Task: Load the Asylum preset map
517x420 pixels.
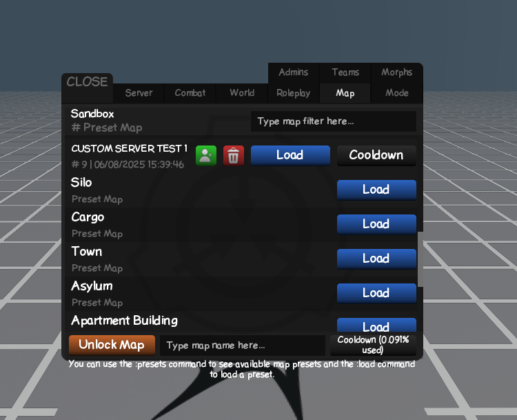Action: 376,293
